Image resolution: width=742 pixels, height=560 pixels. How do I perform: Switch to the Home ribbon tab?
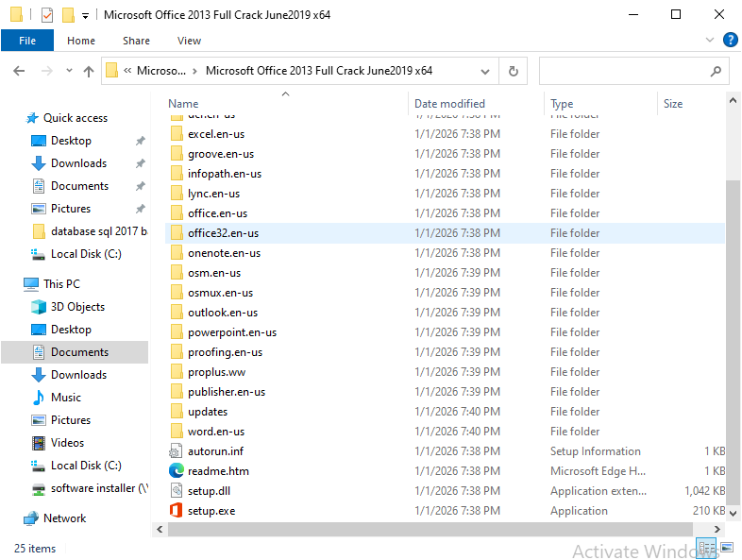coord(81,41)
